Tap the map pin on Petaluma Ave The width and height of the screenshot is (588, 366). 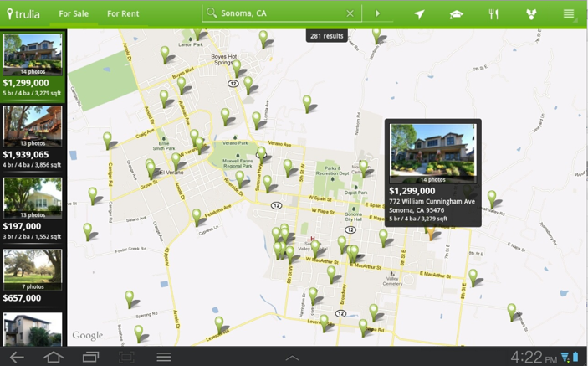[197, 218]
